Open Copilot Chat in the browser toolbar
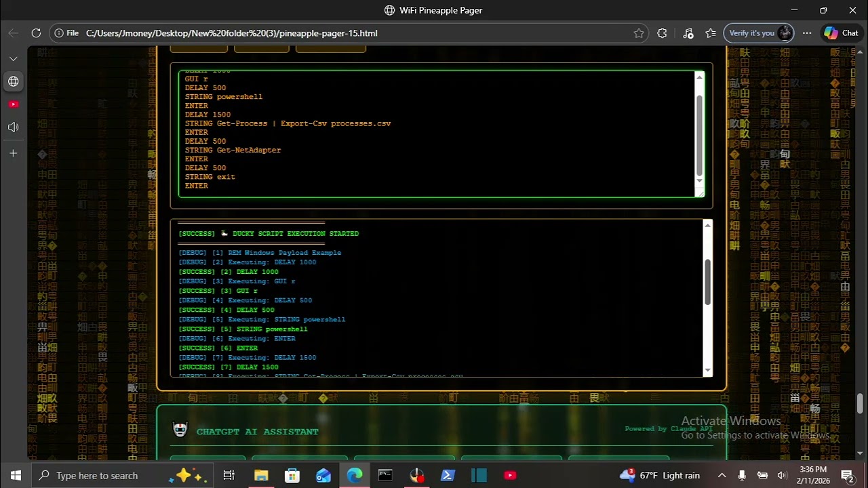This screenshot has width=868, height=488. [x=841, y=33]
